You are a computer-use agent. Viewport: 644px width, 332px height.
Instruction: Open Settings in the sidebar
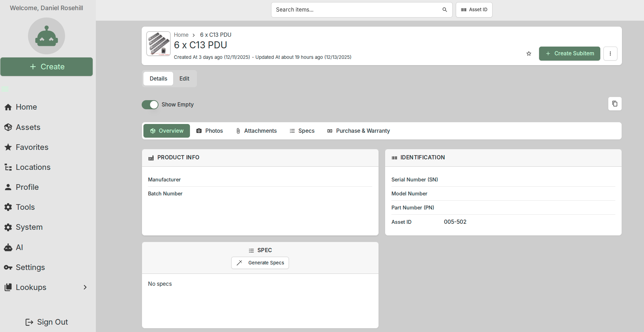click(x=25, y=268)
